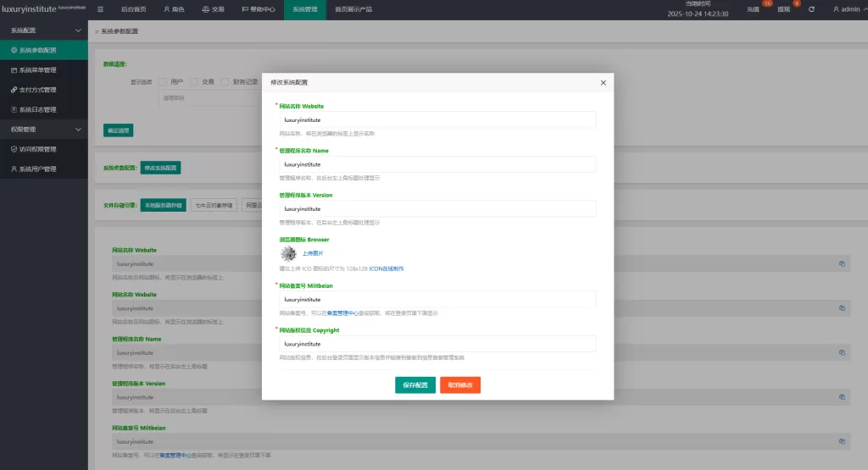Open the 帮助中心 top menu
The image size is (868, 470).
tap(259, 9)
